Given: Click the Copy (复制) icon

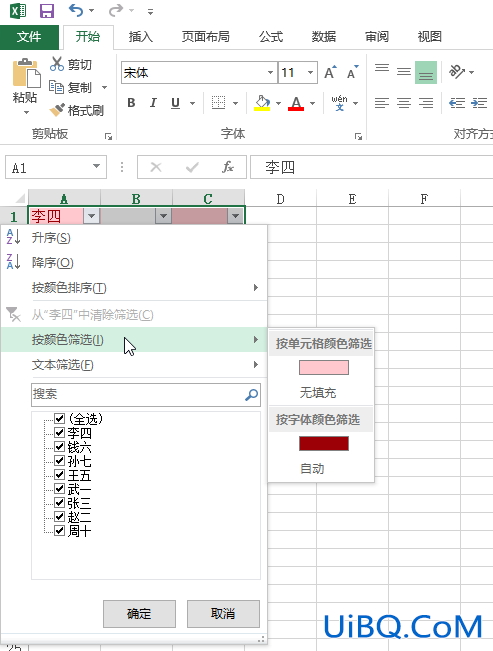Looking at the screenshot, I should (x=56, y=87).
